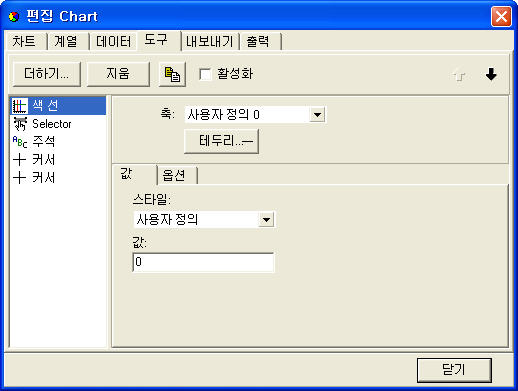Click the 색 선 color line icon

click(20, 106)
